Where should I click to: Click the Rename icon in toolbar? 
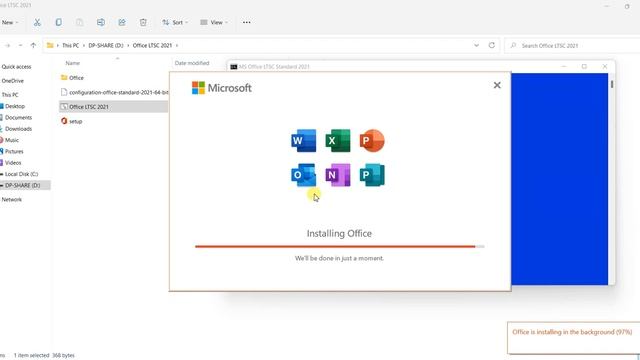[101, 22]
